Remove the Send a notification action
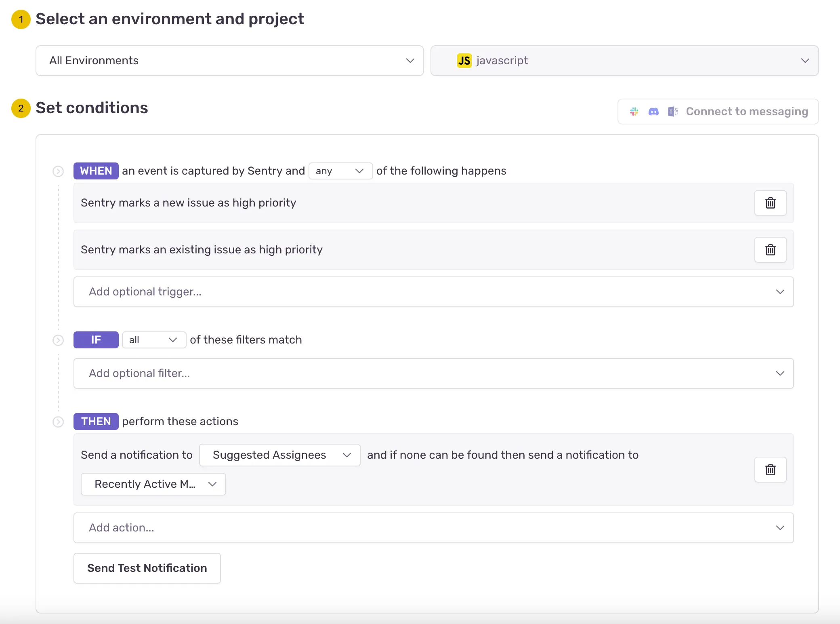The height and width of the screenshot is (624, 840). click(770, 469)
